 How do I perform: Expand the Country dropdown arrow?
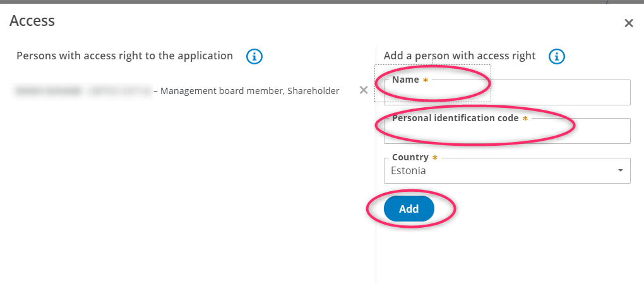click(x=621, y=170)
